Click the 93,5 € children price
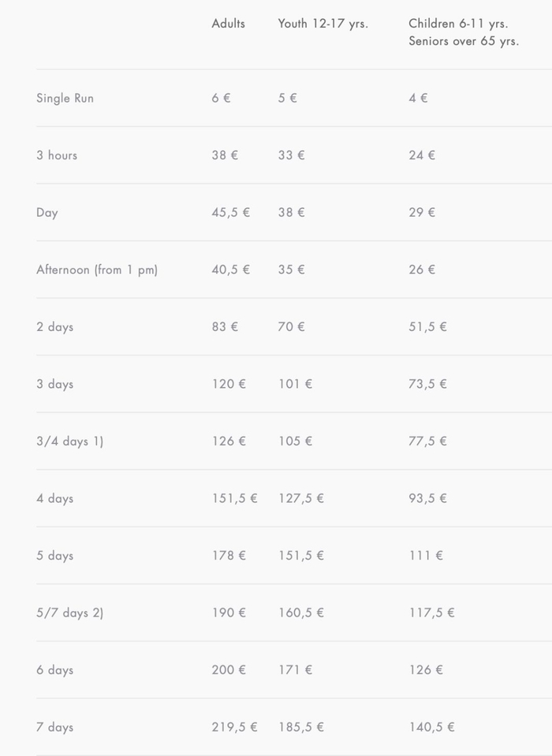 427,498
